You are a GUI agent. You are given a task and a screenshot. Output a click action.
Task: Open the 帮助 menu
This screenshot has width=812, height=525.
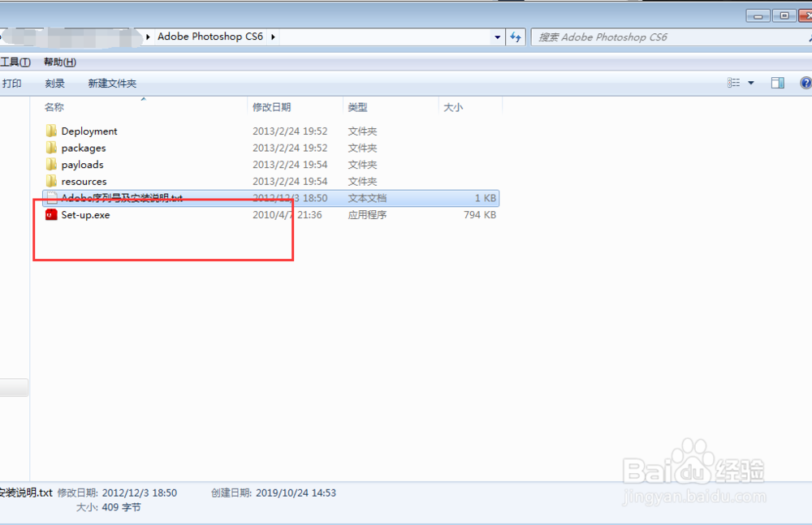coord(59,62)
